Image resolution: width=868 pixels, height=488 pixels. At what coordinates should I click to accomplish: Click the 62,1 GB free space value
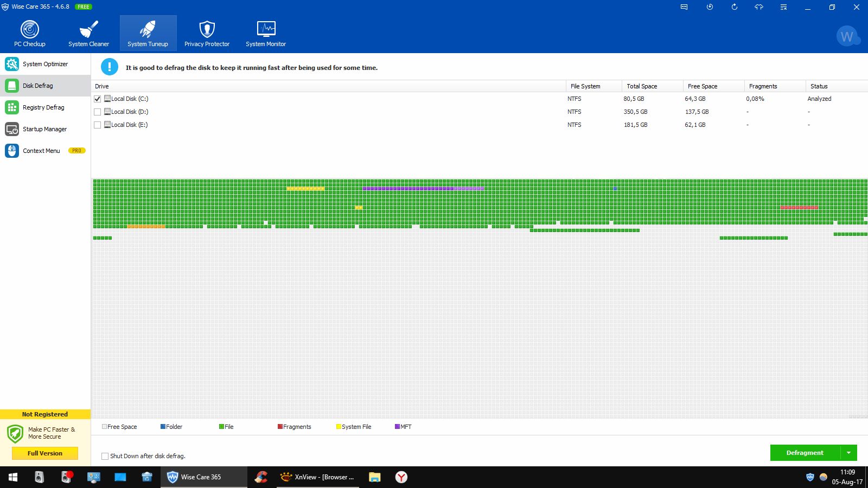[x=695, y=125]
